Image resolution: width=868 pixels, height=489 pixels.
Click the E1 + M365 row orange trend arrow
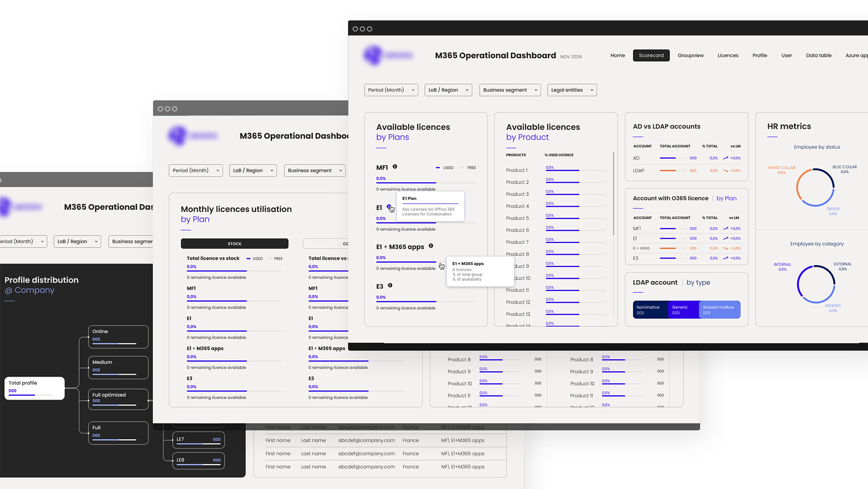[x=726, y=249]
